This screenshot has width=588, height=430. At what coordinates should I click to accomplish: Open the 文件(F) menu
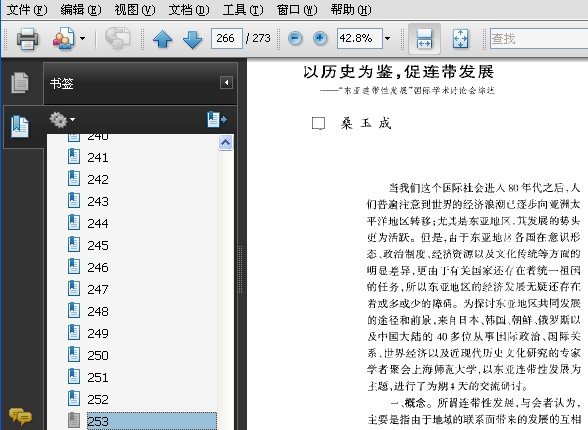click(x=27, y=9)
